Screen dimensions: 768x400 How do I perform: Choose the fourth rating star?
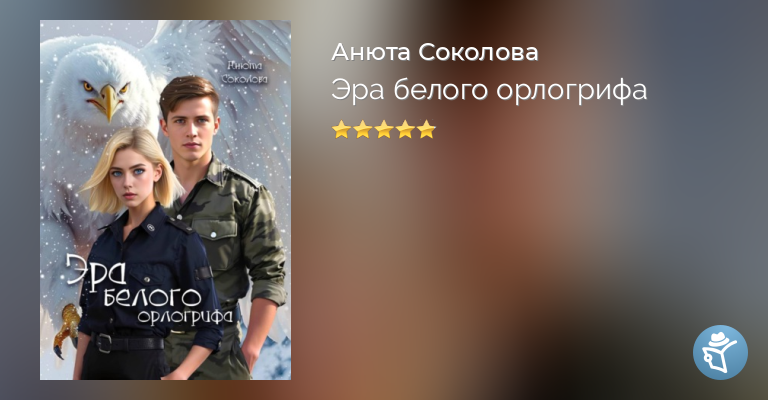coord(405,130)
